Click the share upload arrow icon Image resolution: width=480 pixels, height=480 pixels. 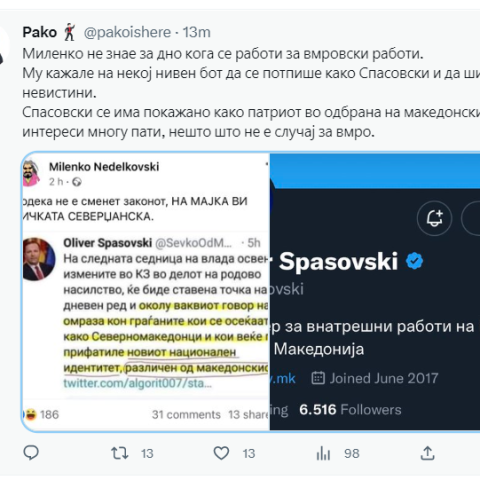coord(428,453)
